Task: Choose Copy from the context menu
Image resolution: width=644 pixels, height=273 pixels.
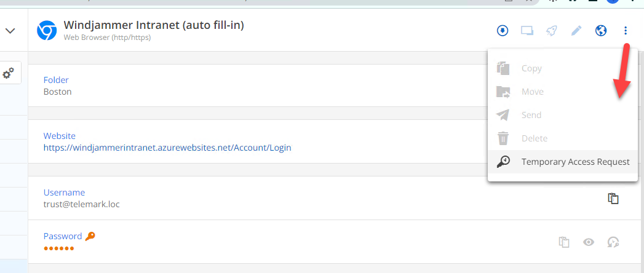Action: (531, 68)
